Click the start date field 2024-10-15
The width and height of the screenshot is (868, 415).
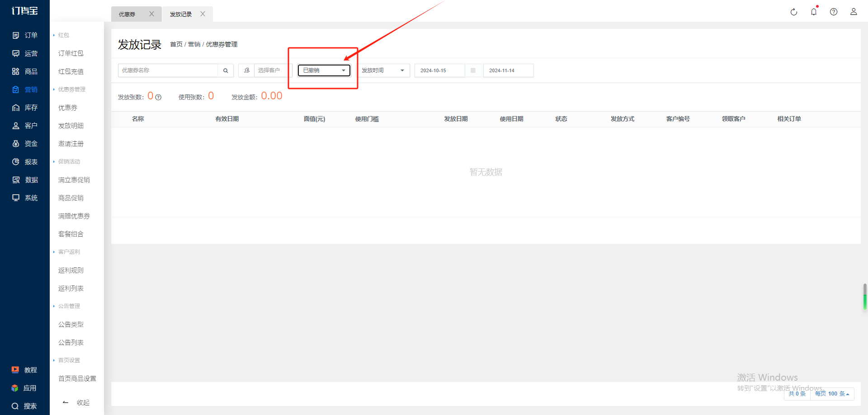pyautogui.click(x=439, y=70)
